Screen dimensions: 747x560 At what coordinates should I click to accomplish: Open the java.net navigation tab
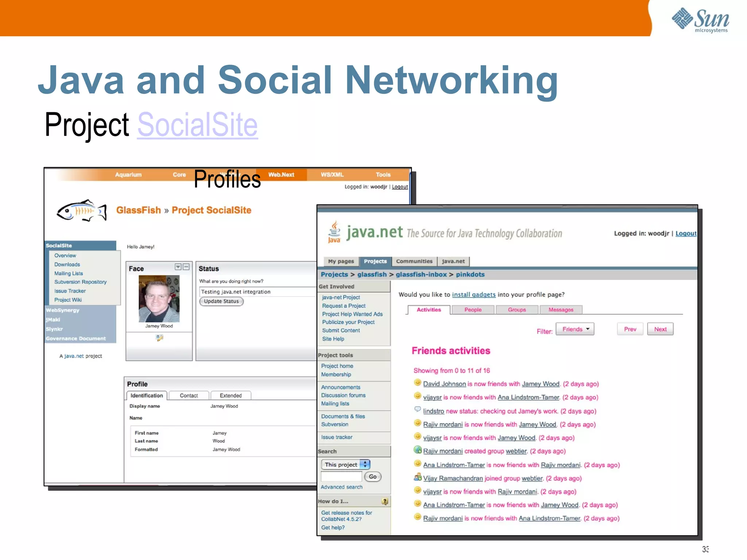click(x=453, y=261)
